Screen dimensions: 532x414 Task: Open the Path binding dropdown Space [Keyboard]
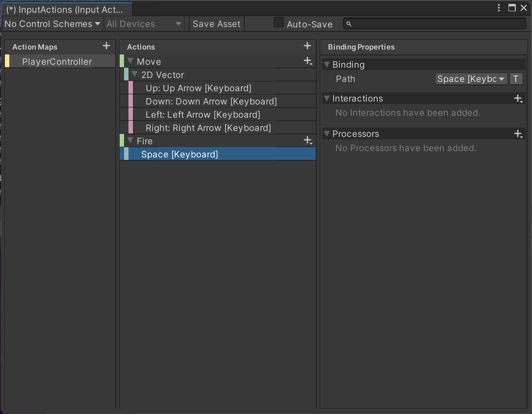(471, 78)
